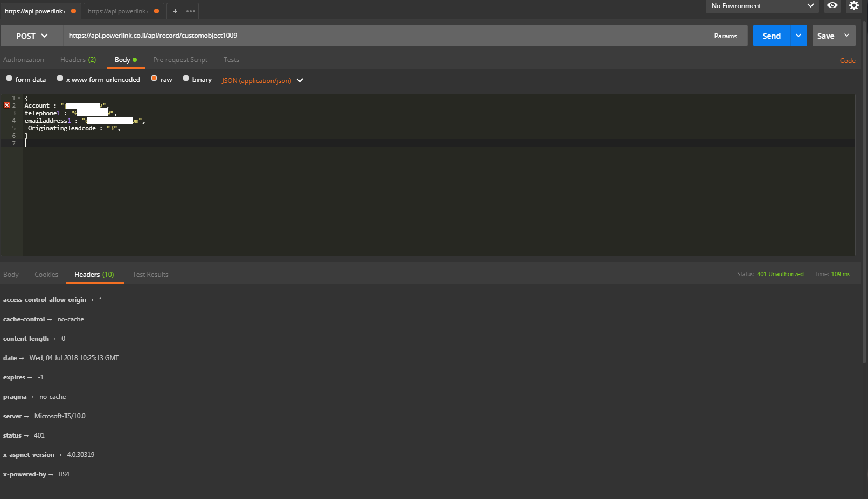The image size is (868, 499).
Task: Click the server Microsoft-IIS/10.0 header value
Action: [x=60, y=416]
